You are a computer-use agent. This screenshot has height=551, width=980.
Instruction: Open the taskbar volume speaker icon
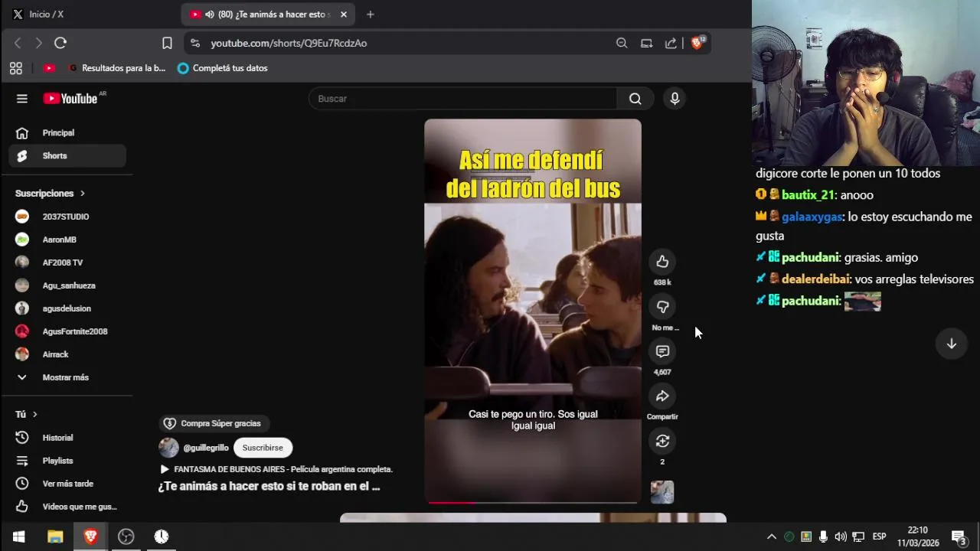click(x=841, y=536)
